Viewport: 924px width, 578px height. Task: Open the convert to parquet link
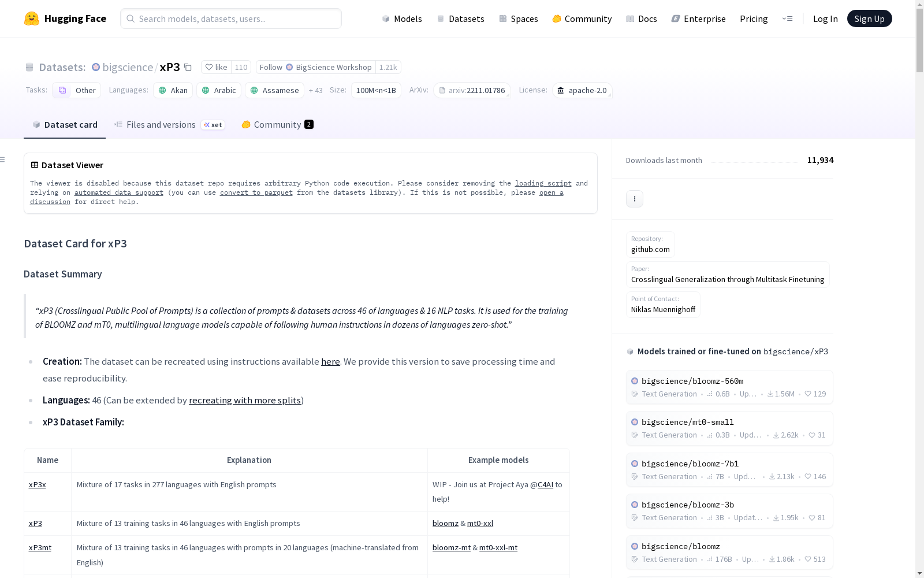tap(256, 192)
